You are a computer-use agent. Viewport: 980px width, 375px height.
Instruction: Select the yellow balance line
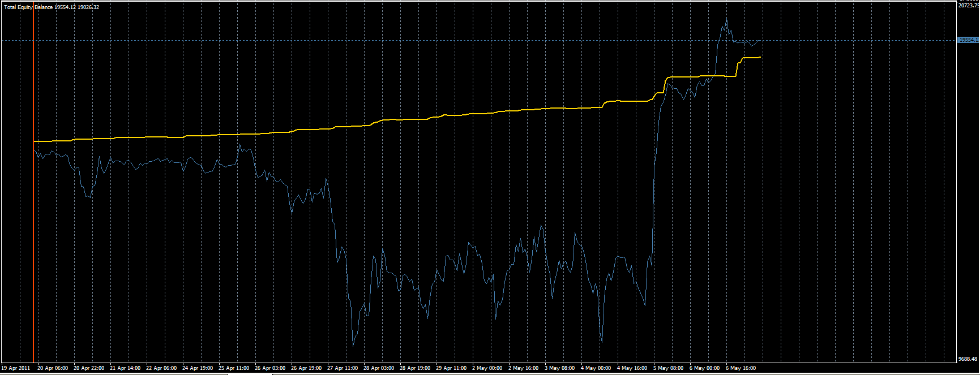396,120
